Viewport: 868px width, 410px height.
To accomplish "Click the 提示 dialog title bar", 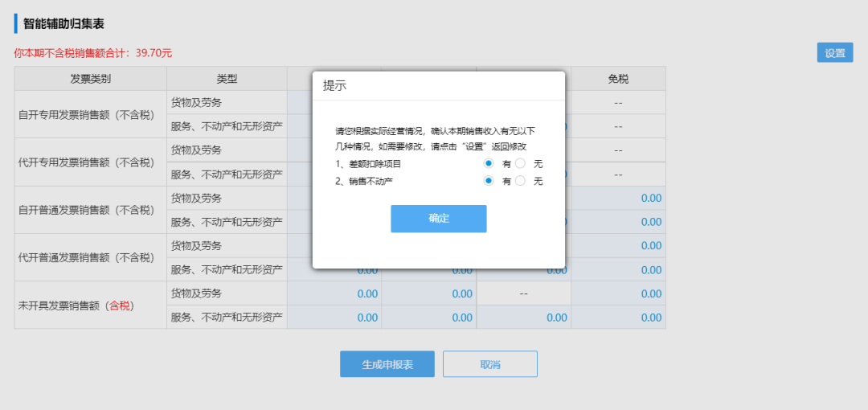I will 438,85.
